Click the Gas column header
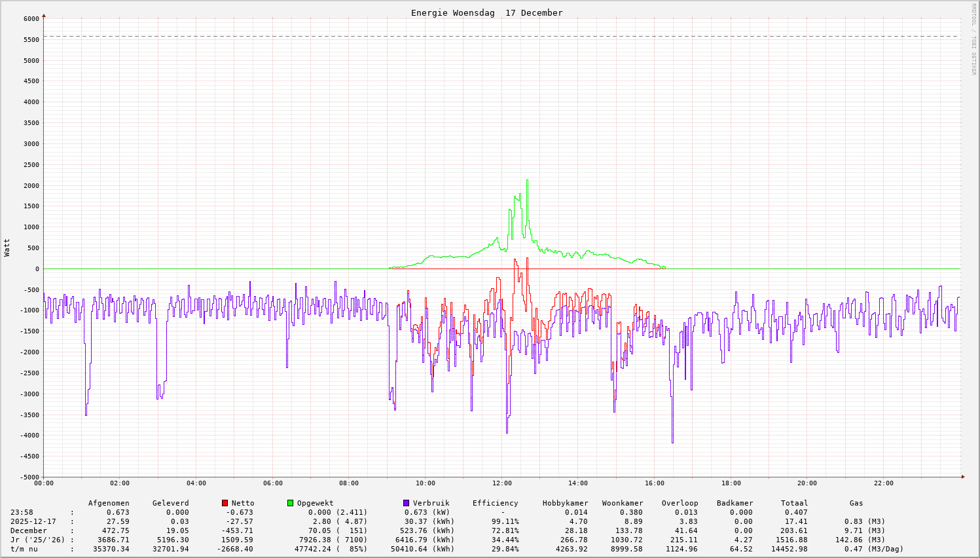 pos(856,504)
